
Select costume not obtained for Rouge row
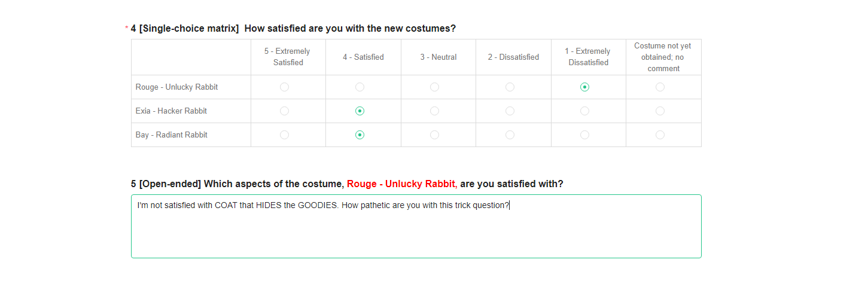point(660,87)
